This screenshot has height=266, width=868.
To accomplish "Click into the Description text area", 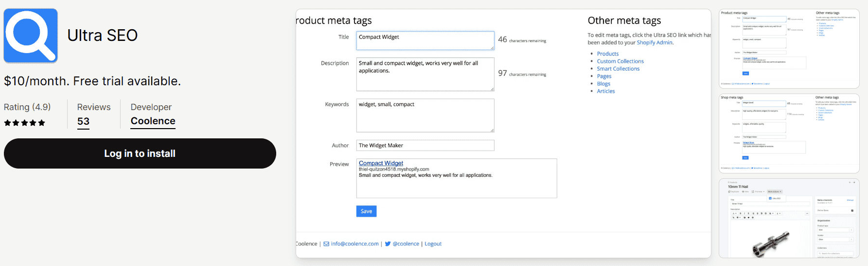I will pyautogui.click(x=425, y=74).
